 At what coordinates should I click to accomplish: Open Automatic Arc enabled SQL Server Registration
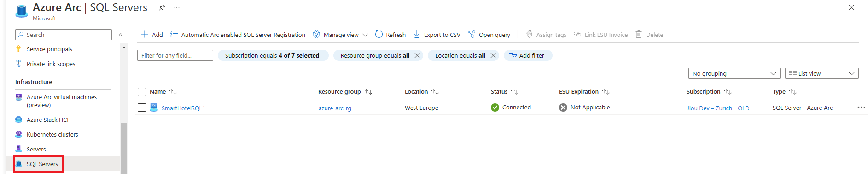(238, 35)
